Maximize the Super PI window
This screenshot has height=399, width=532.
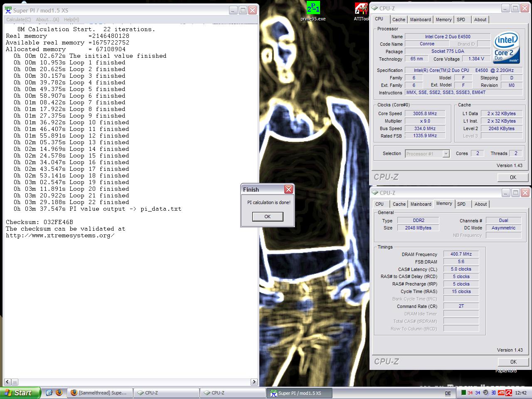[243, 10]
